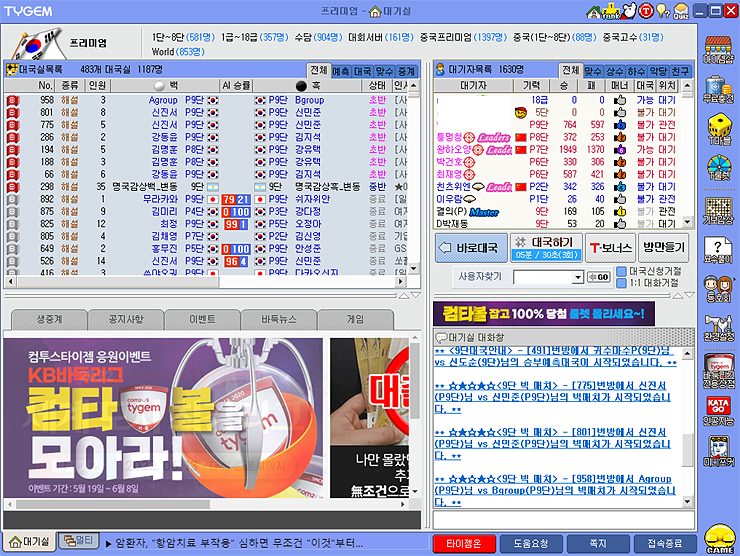Open 묘수풀이 problem solving icon
The width and height of the screenshot is (740, 556).
pos(718,250)
